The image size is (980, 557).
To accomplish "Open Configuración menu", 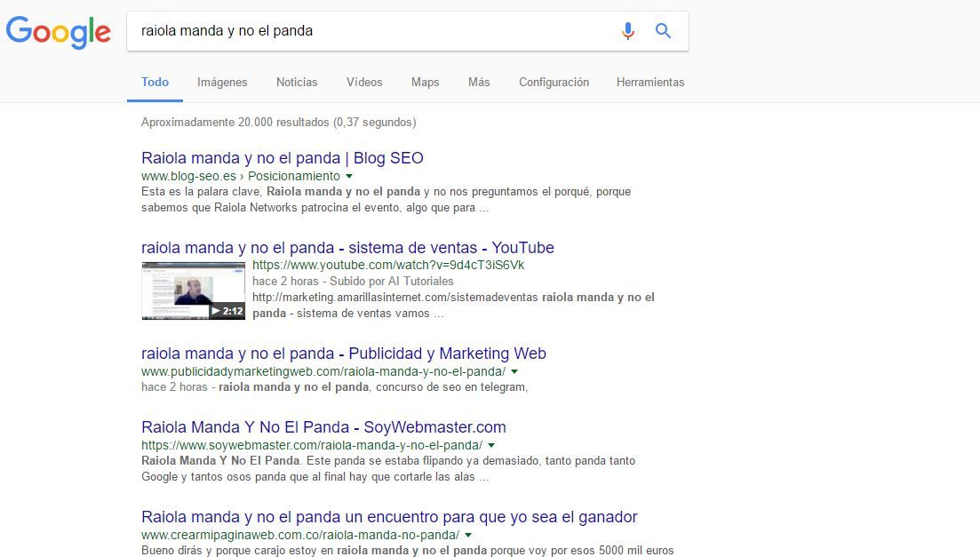I will tap(554, 82).
